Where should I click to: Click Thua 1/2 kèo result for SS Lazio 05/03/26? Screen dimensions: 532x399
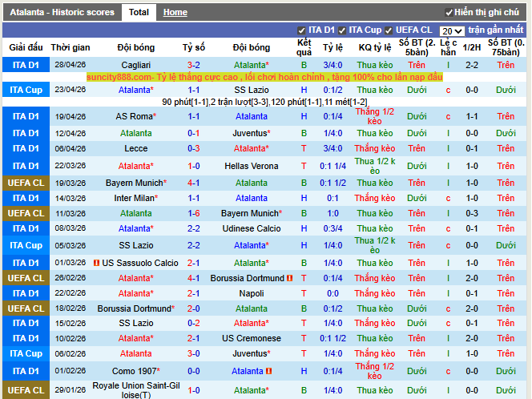[x=375, y=245]
